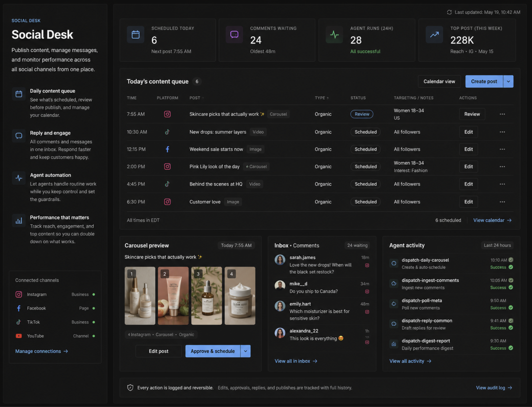Click the calendar icon in Scheduled Today card
The image size is (532, 407).
coord(136,35)
